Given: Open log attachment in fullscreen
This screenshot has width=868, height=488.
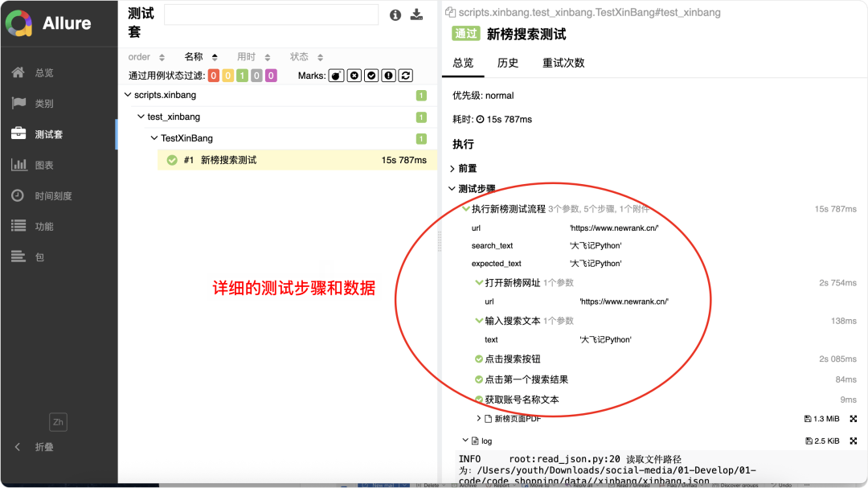Looking at the screenshot, I should click(x=853, y=441).
